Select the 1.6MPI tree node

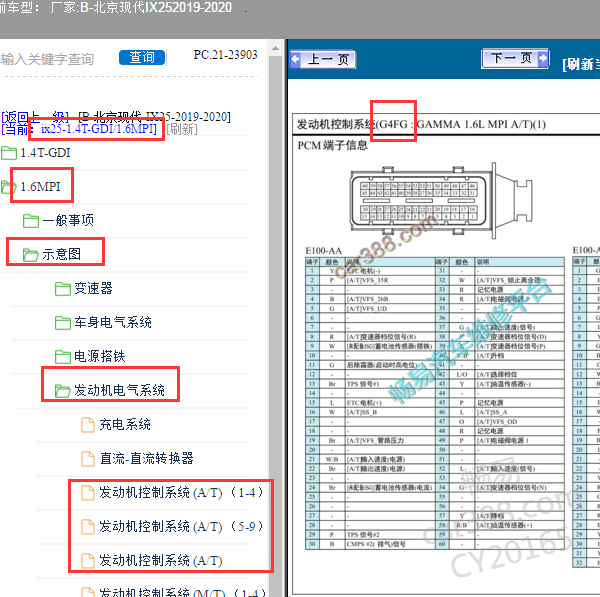click(40, 187)
